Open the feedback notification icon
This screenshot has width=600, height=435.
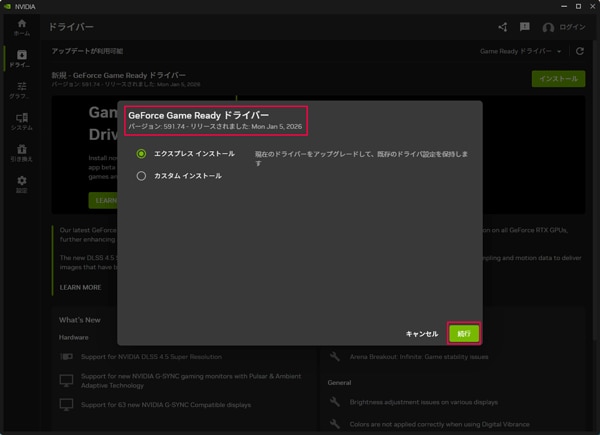(x=525, y=28)
